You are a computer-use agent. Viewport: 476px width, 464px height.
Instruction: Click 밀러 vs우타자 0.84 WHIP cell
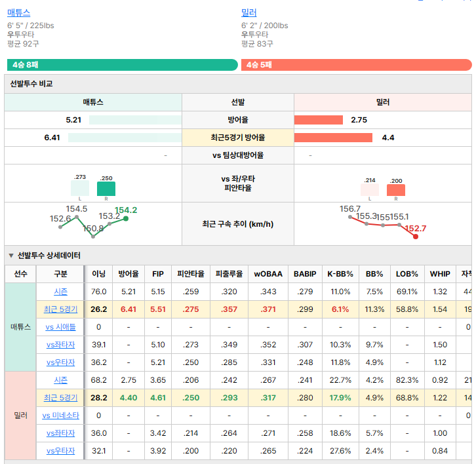coord(440,451)
